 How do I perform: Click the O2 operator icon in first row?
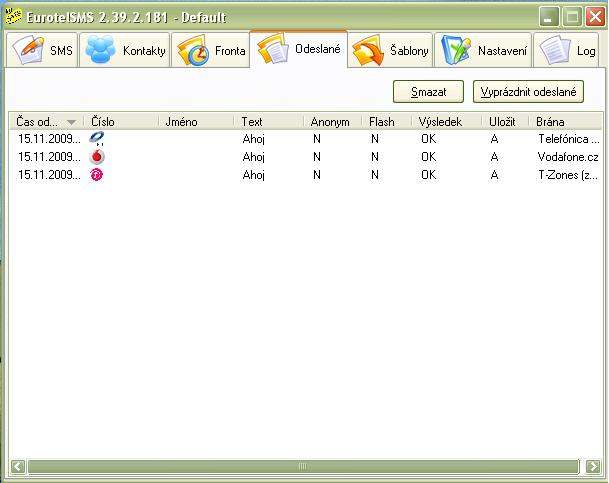click(96, 138)
